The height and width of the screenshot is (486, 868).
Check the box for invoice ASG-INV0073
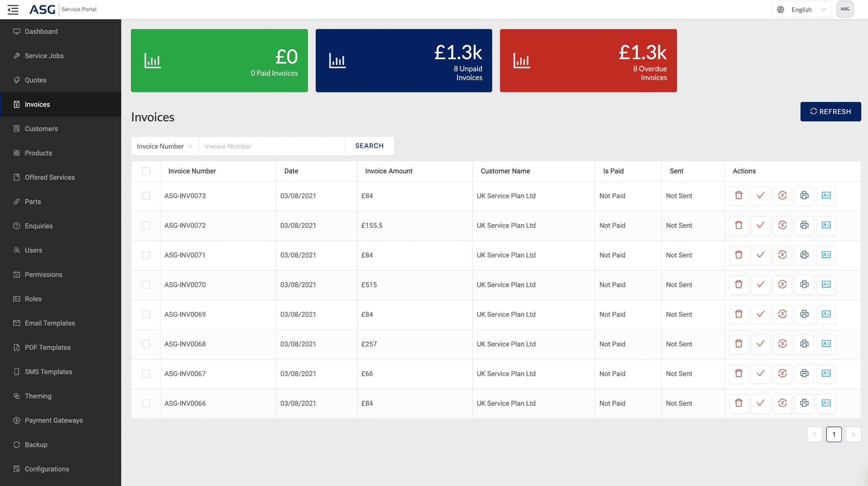(146, 196)
